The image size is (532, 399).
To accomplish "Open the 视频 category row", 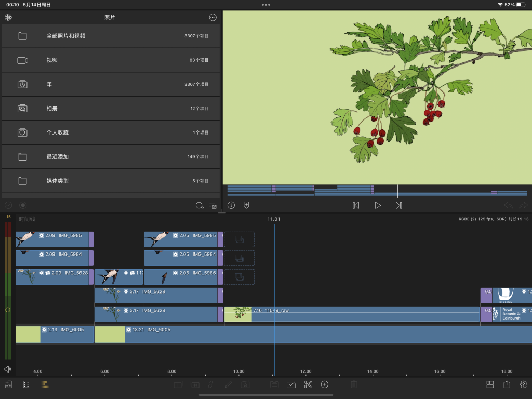I will (111, 60).
